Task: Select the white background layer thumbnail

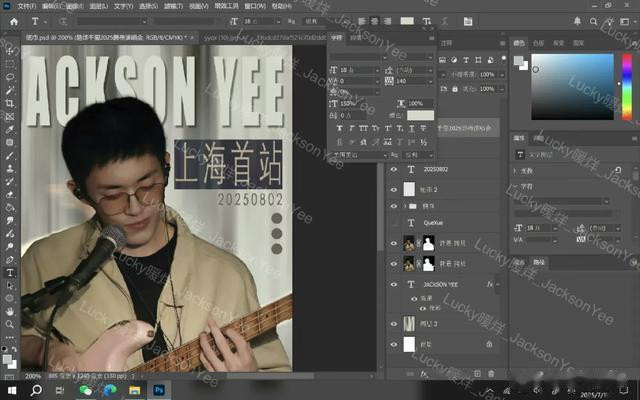Action: [x=409, y=344]
